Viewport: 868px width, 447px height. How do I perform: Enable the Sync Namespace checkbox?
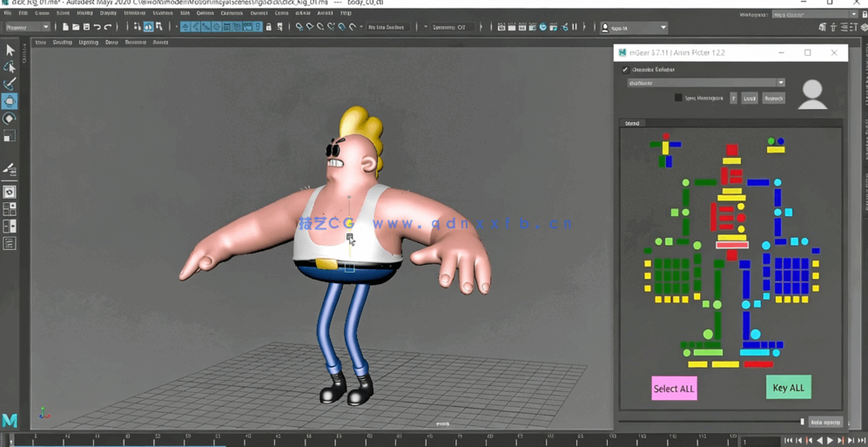coord(678,98)
